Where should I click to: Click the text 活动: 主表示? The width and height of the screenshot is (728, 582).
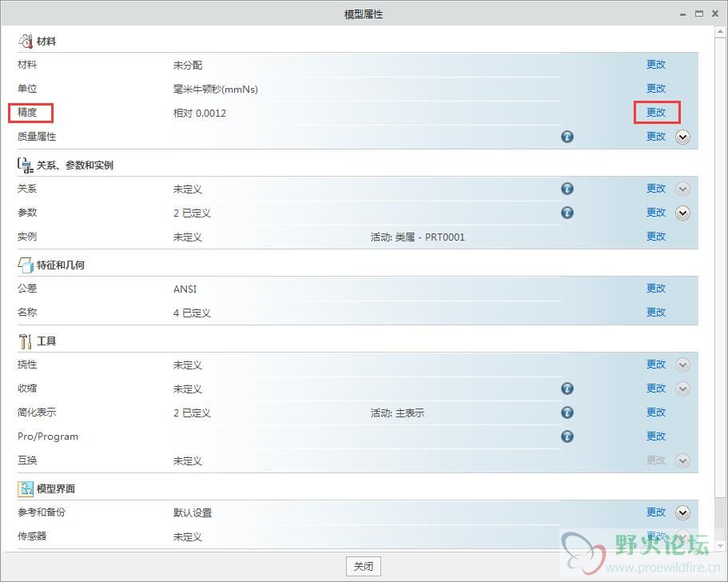pyautogui.click(x=397, y=413)
